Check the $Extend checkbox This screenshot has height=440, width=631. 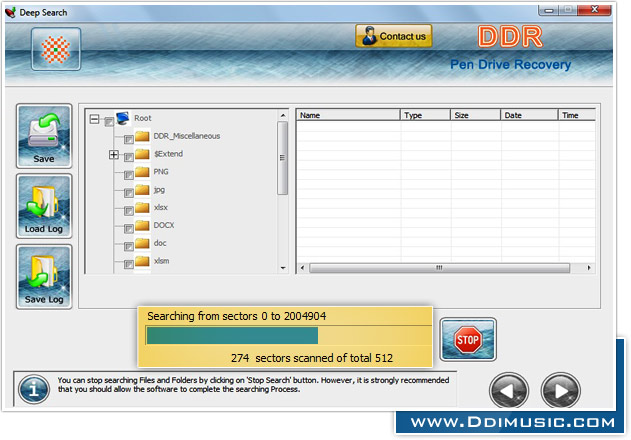click(x=129, y=157)
